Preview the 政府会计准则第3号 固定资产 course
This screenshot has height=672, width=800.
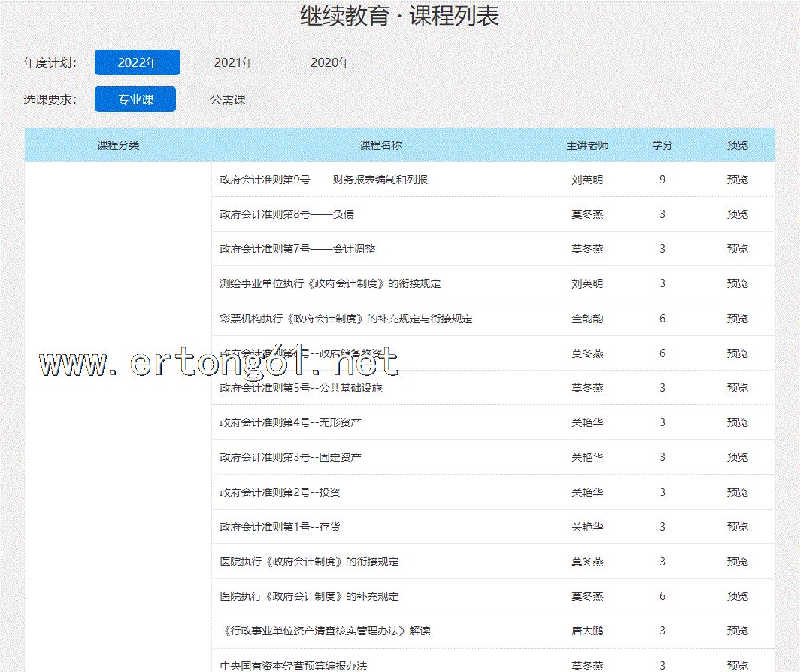[737, 457]
